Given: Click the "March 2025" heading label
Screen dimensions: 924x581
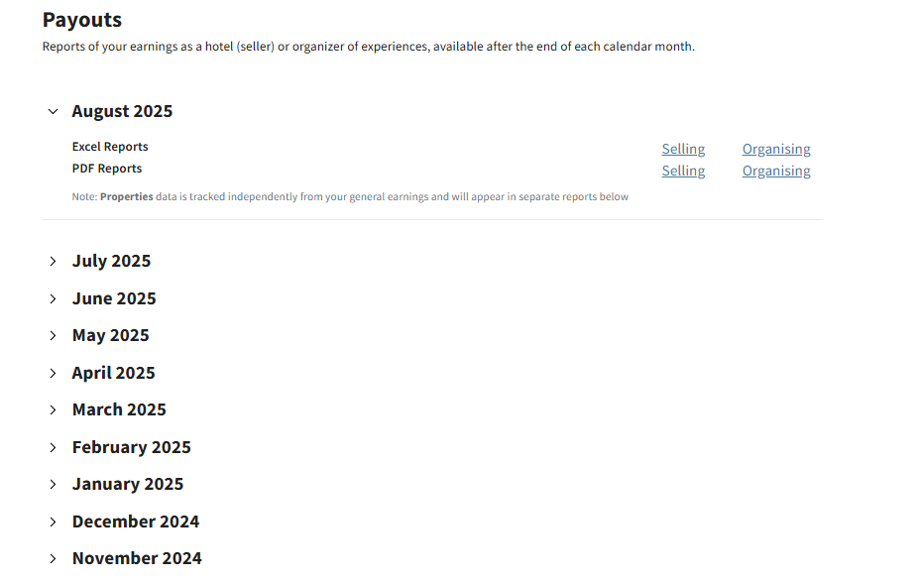Looking at the screenshot, I should 119,410.
